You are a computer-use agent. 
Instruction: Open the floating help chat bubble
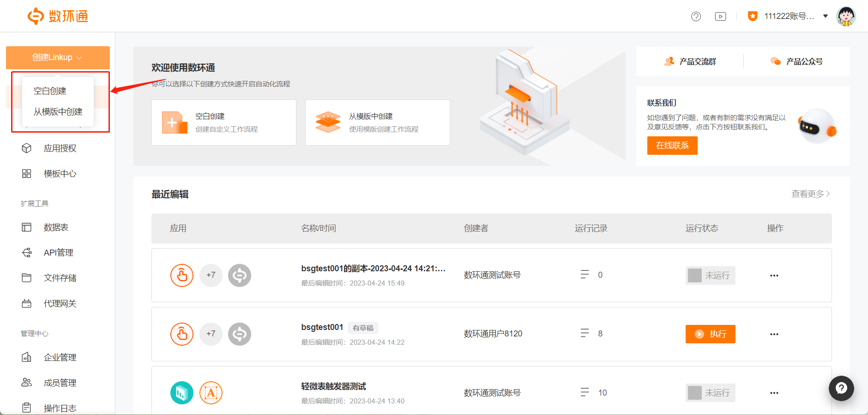coord(841,388)
